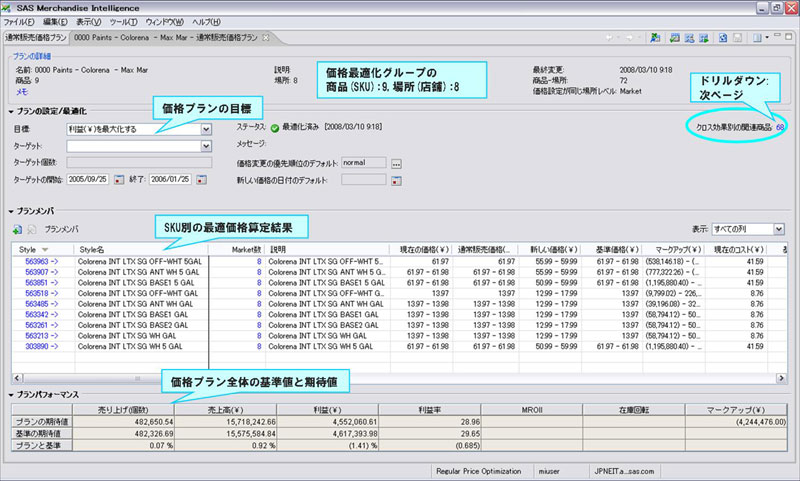Click the greyed-out save icon in toolbar

click(737, 37)
